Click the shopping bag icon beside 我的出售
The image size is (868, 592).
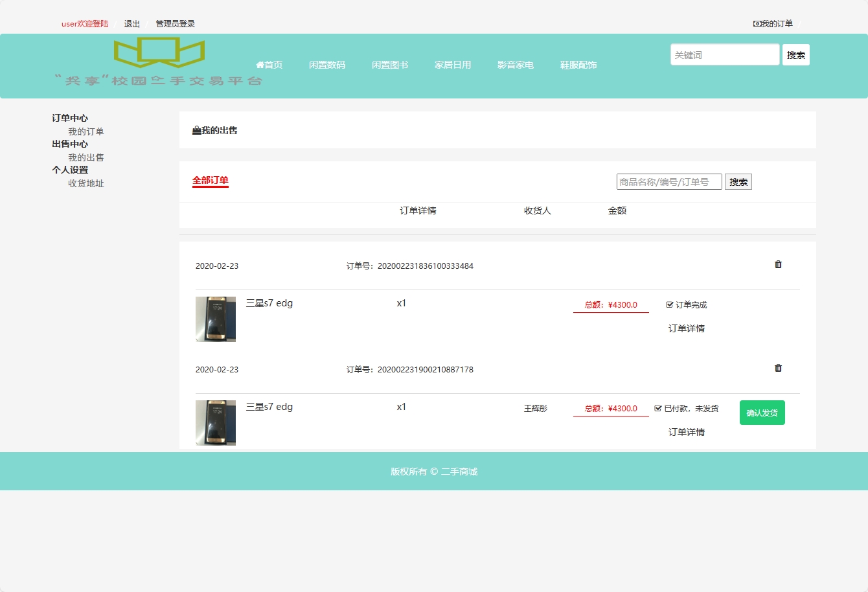(x=196, y=130)
